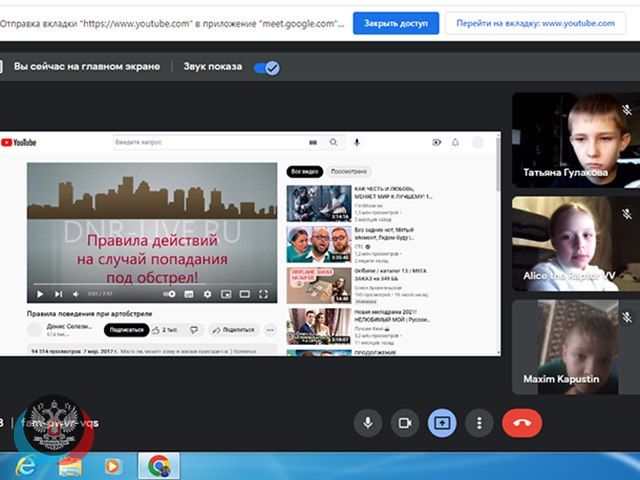This screenshot has height=480, width=640.
Task: Click the YouTube search magnifier button
Action: coord(333,142)
